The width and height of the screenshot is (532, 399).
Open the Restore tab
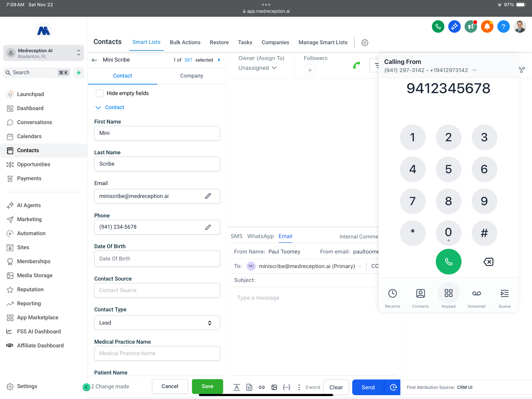click(219, 43)
